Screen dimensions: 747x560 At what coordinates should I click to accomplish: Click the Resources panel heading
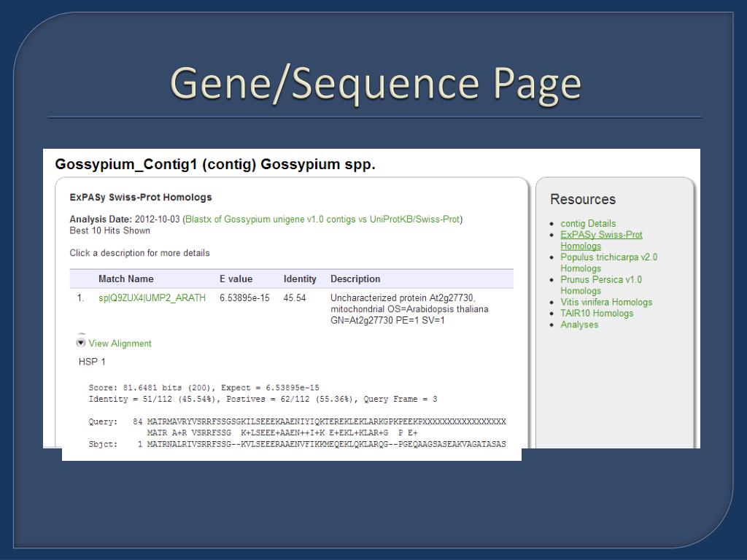tap(583, 199)
